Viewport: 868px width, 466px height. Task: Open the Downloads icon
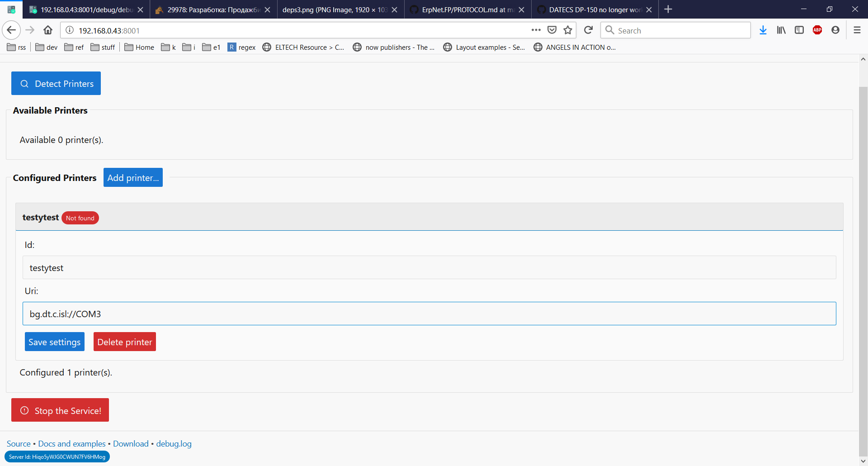pos(763,30)
